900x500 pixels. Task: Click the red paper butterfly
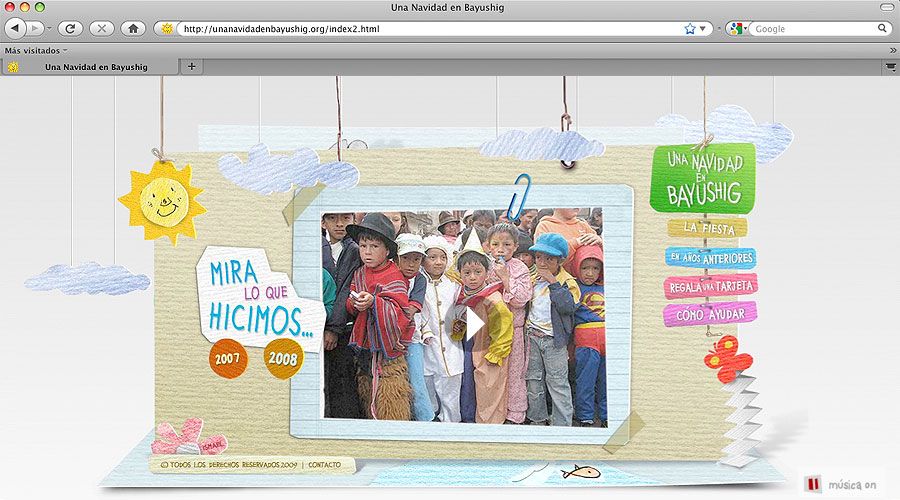(728, 358)
